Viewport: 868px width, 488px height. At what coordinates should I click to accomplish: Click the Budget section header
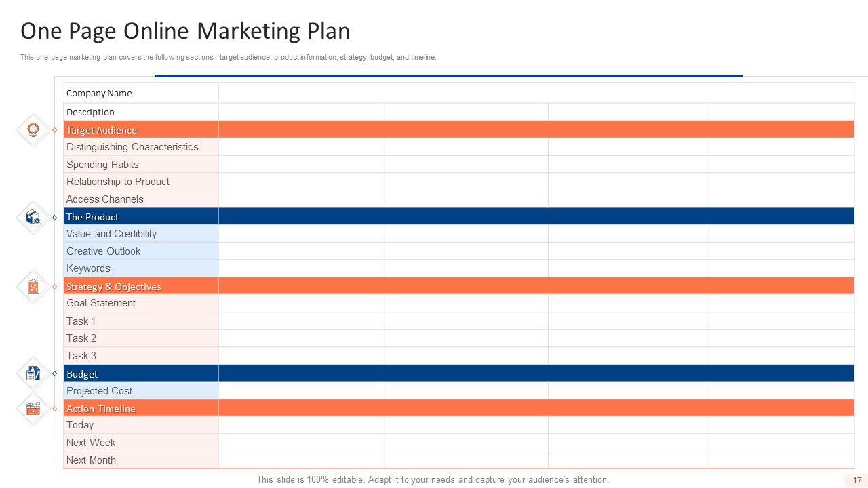pyautogui.click(x=82, y=374)
